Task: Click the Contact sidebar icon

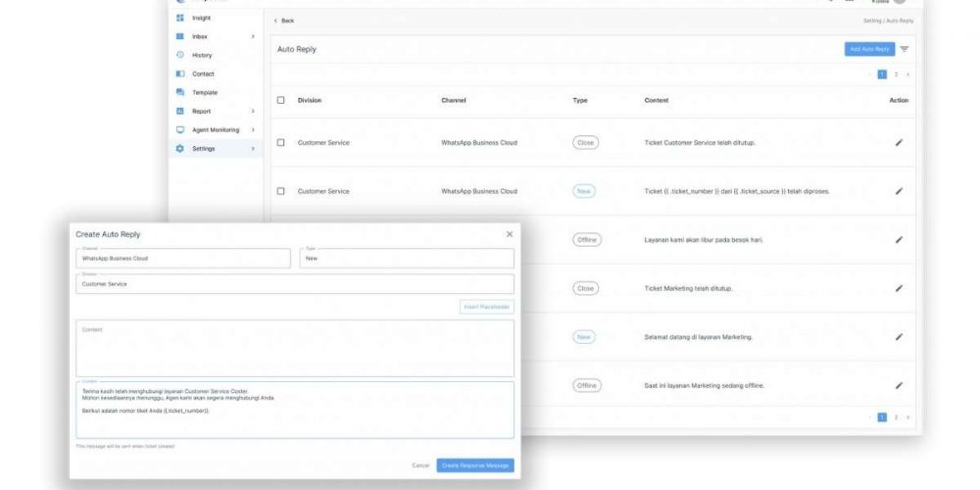Action: pyautogui.click(x=180, y=73)
